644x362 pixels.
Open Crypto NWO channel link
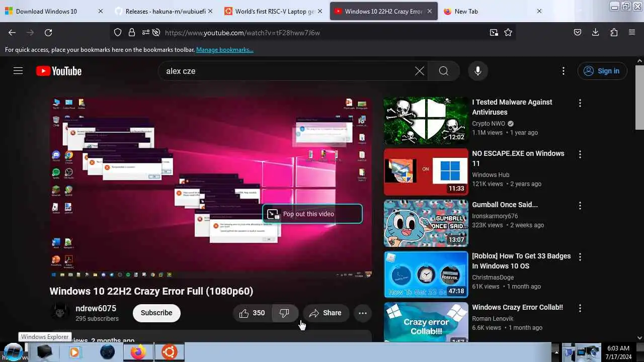[489, 124]
